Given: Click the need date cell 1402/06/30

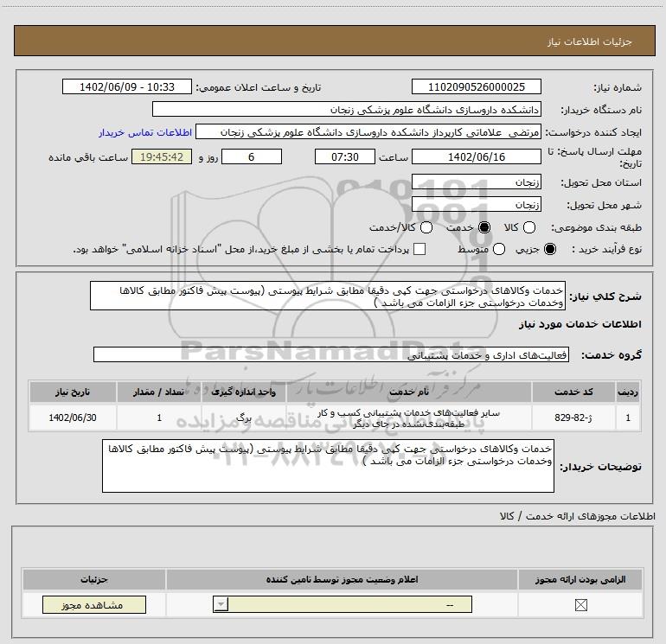Looking at the screenshot, I should (73, 418).
